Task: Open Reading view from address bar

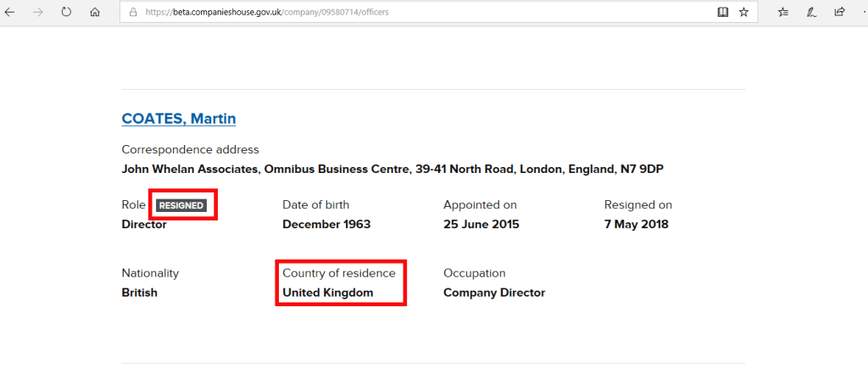Action: click(x=723, y=12)
